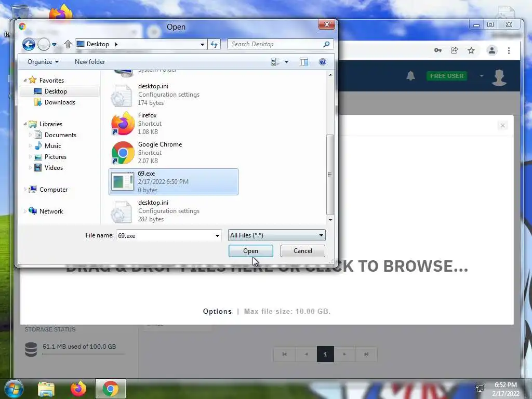Viewport: 532px width, 399px height.
Task: Close the upload panel with the X
Action: [502, 126]
